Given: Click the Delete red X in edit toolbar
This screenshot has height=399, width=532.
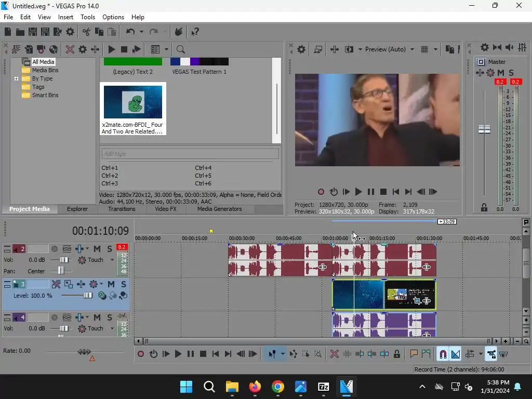Looking at the screenshot, I should [x=335, y=354].
